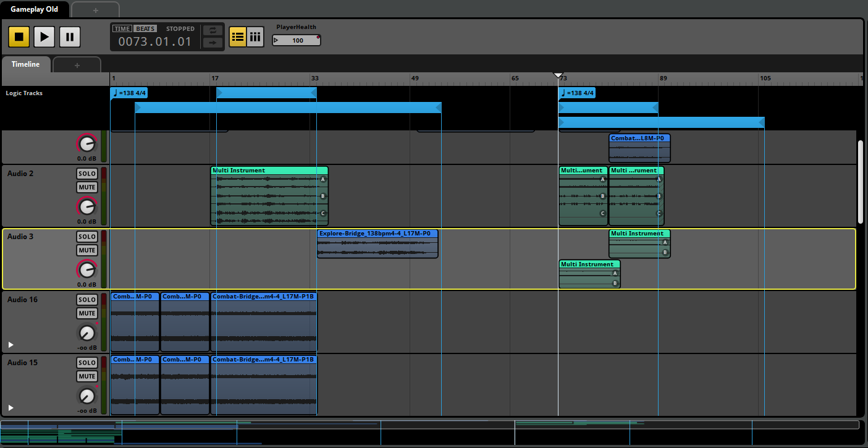Select Audio 3 track name

pyautogui.click(x=20, y=237)
